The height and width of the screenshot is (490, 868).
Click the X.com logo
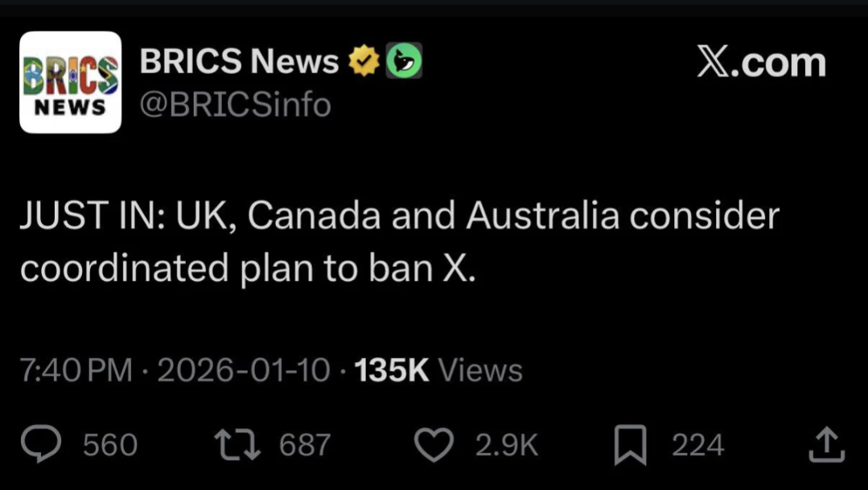[760, 64]
